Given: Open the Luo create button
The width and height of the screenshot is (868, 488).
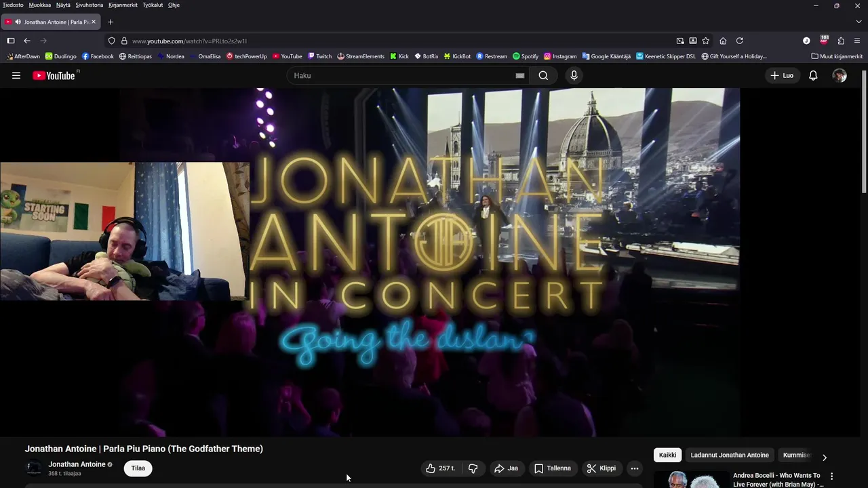Looking at the screenshot, I should coord(782,75).
